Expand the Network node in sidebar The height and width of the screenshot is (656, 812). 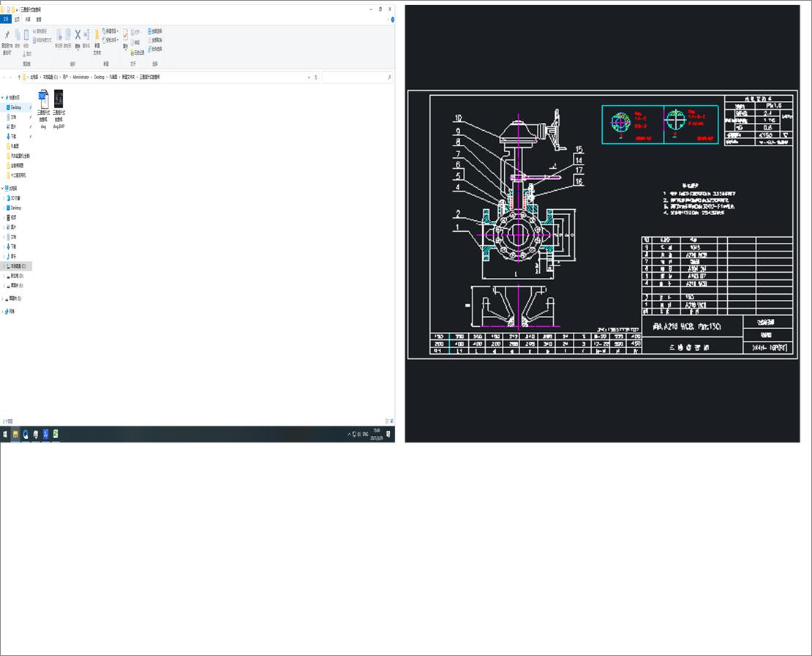(3, 311)
